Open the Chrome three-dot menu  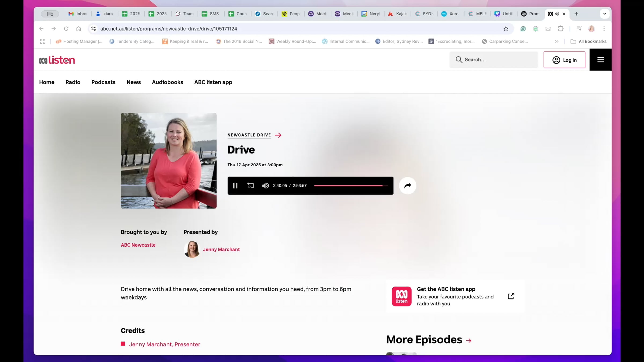click(604, 29)
